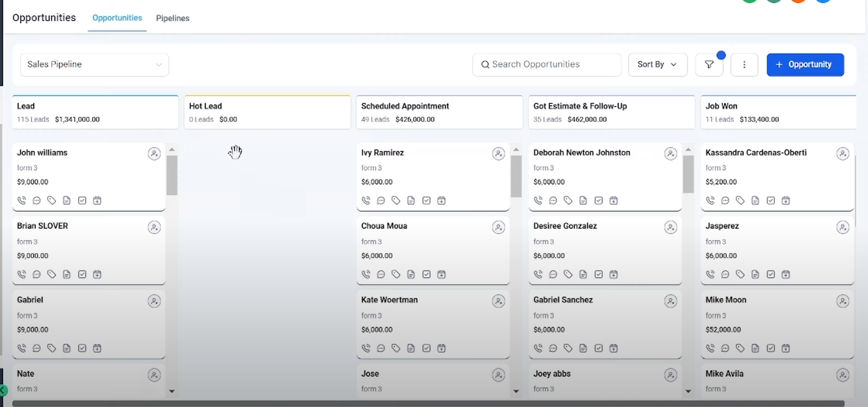Expand the Sales Pipeline dropdown
Viewport: 868px width, 407px height.
[x=95, y=65]
